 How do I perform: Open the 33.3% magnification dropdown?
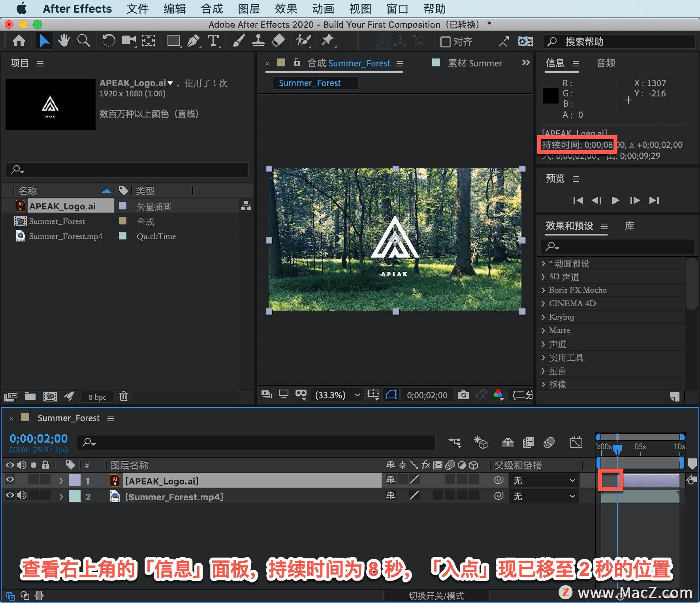click(x=337, y=395)
